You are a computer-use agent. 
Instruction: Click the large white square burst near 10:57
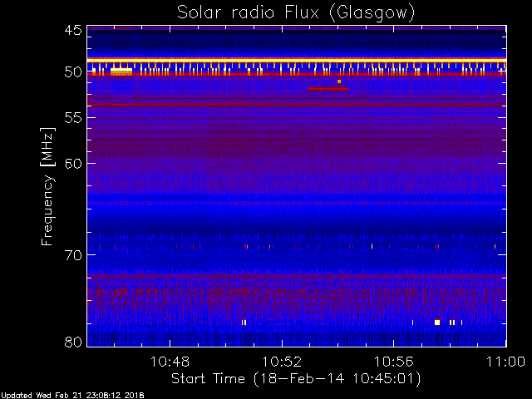(x=437, y=323)
